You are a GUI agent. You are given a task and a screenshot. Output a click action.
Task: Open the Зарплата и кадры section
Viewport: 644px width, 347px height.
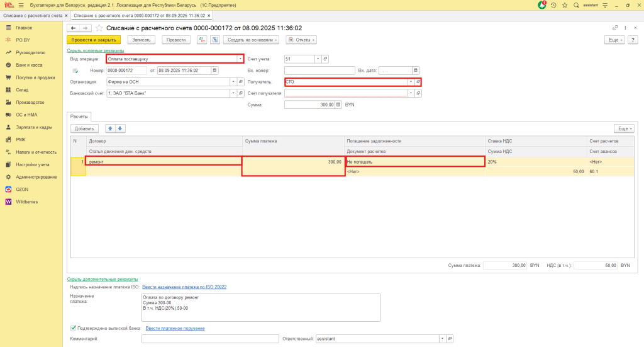pos(34,127)
